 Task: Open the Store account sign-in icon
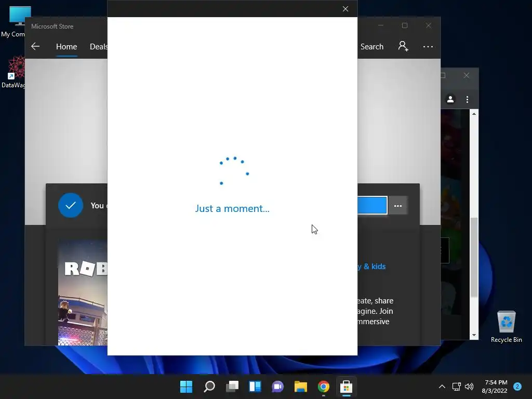(x=403, y=46)
